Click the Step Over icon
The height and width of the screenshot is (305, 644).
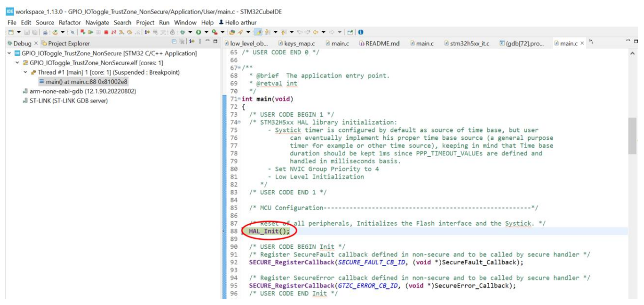click(x=130, y=32)
